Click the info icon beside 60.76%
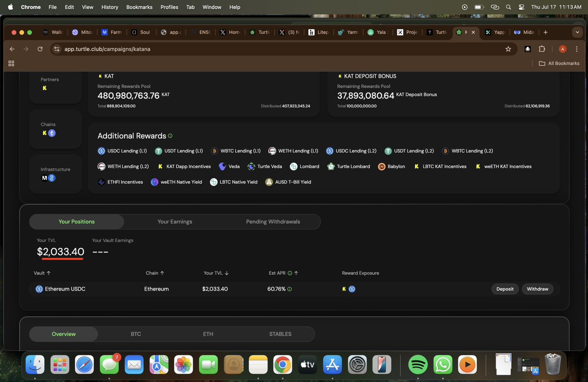The height and width of the screenshot is (382, 588). (289, 289)
